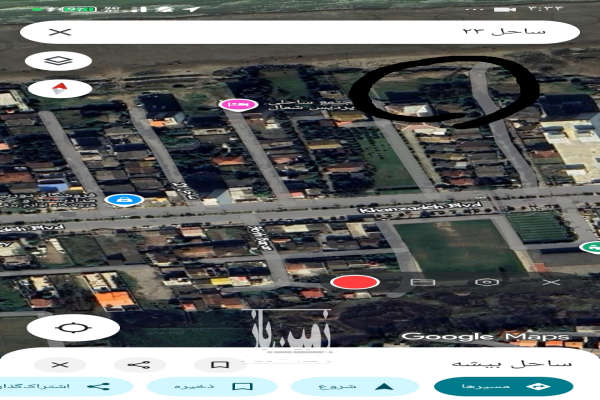Screen dimensions: 600x400
Task: Tap the small bookmark icon in sheet header
Action: tap(220, 364)
